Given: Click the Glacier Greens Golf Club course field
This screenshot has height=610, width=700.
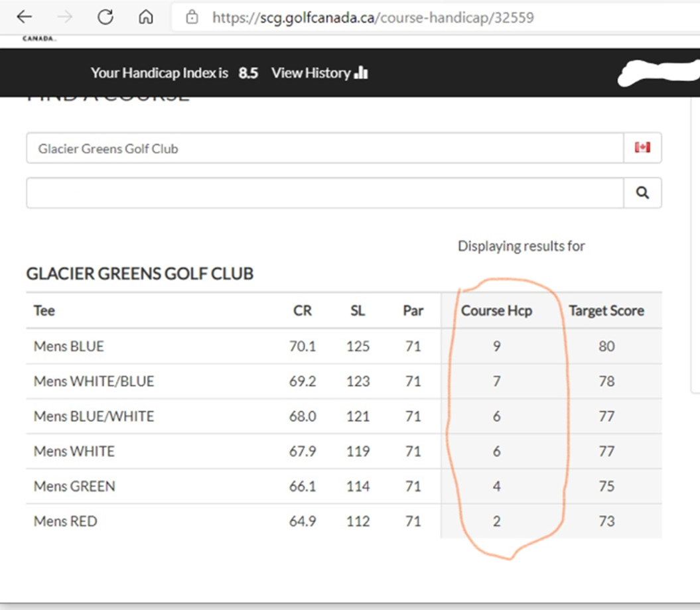Looking at the screenshot, I should [x=324, y=149].
